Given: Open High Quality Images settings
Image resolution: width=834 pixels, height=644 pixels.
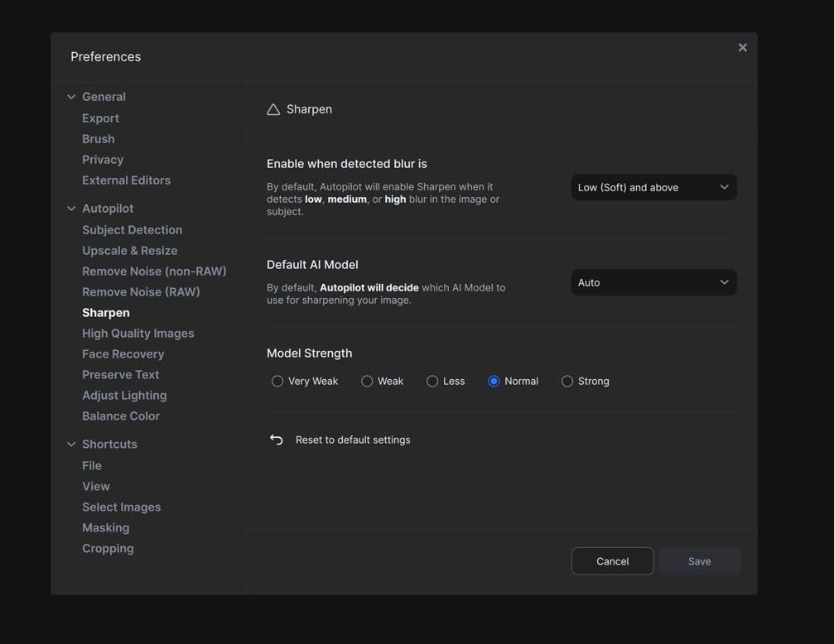Looking at the screenshot, I should (x=138, y=334).
